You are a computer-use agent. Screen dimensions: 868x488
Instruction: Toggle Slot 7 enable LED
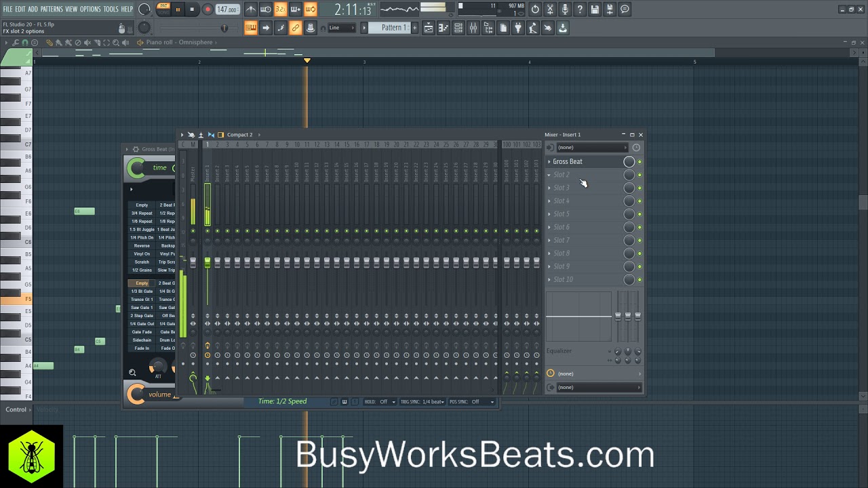639,241
